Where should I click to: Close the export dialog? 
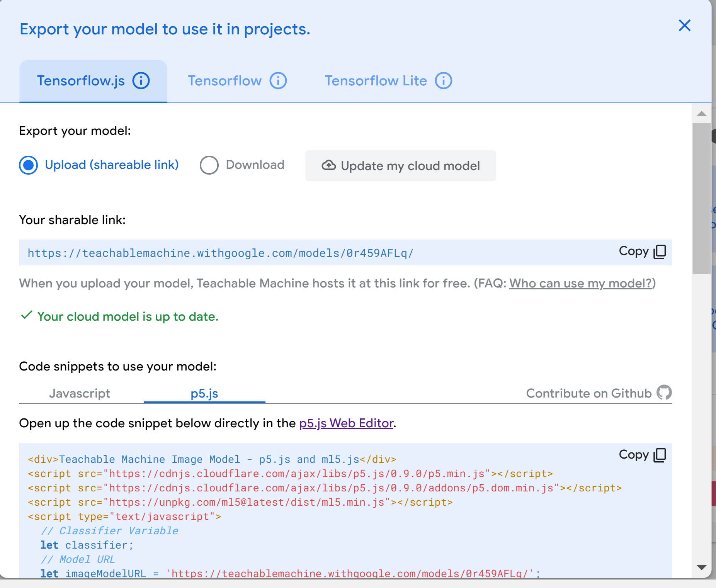[x=685, y=25]
